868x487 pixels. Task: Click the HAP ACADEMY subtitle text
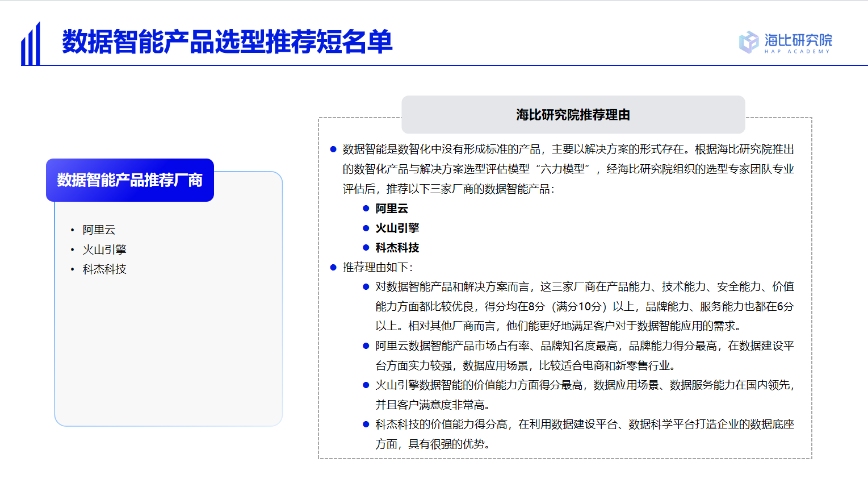797,52
